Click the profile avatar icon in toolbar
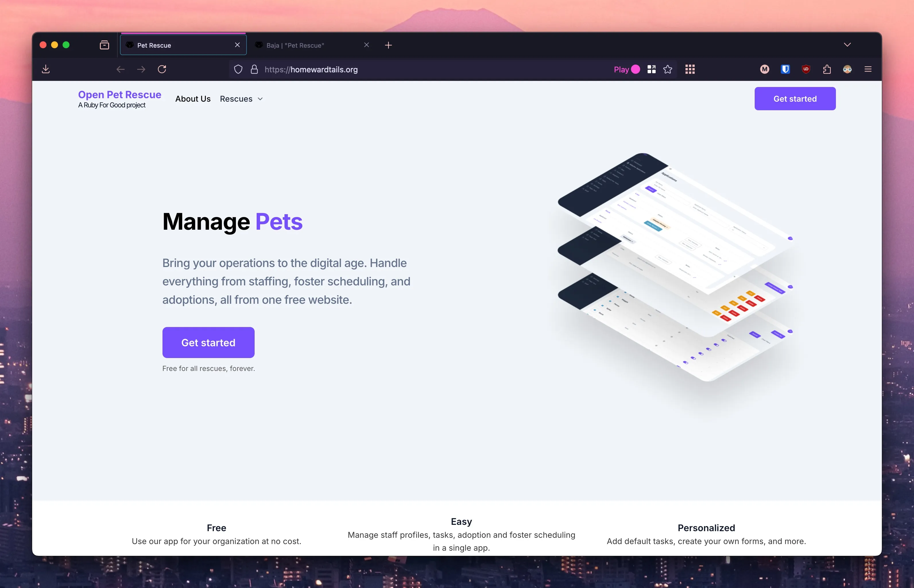 pos(847,69)
